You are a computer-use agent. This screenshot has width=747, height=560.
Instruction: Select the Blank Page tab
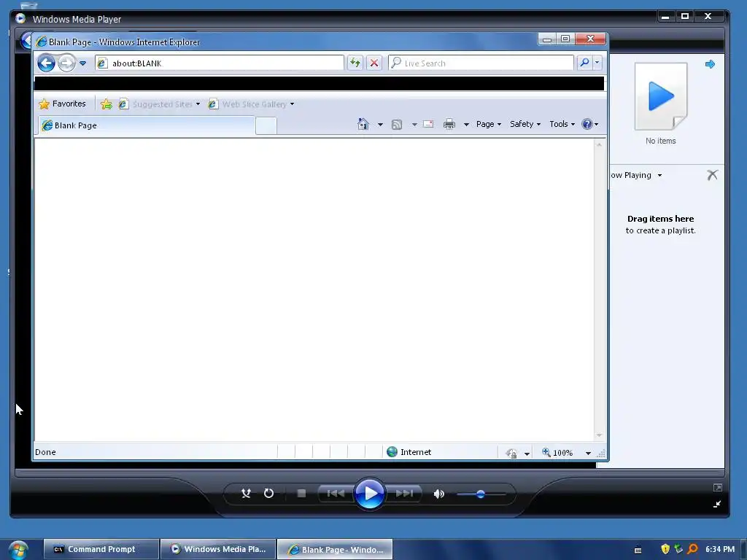[146, 125]
